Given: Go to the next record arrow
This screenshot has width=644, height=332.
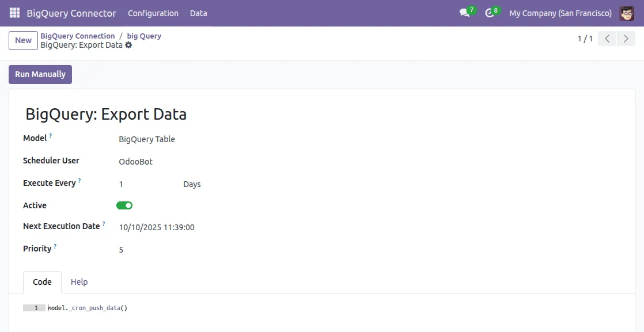Looking at the screenshot, I should [x=626, y=39].
